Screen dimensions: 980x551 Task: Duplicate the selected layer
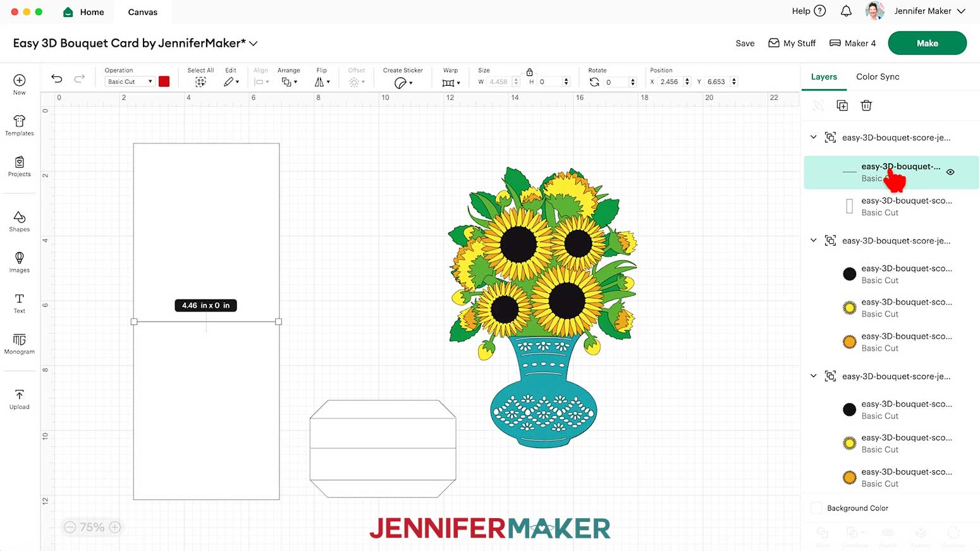coord(842,106)
